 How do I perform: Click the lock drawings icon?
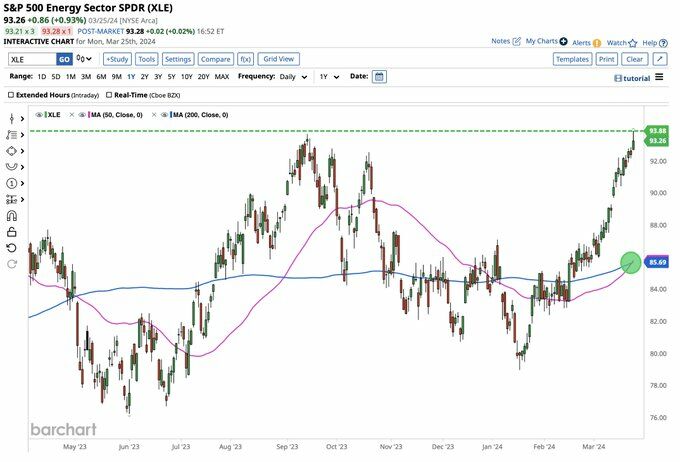[x=12, y=231]
